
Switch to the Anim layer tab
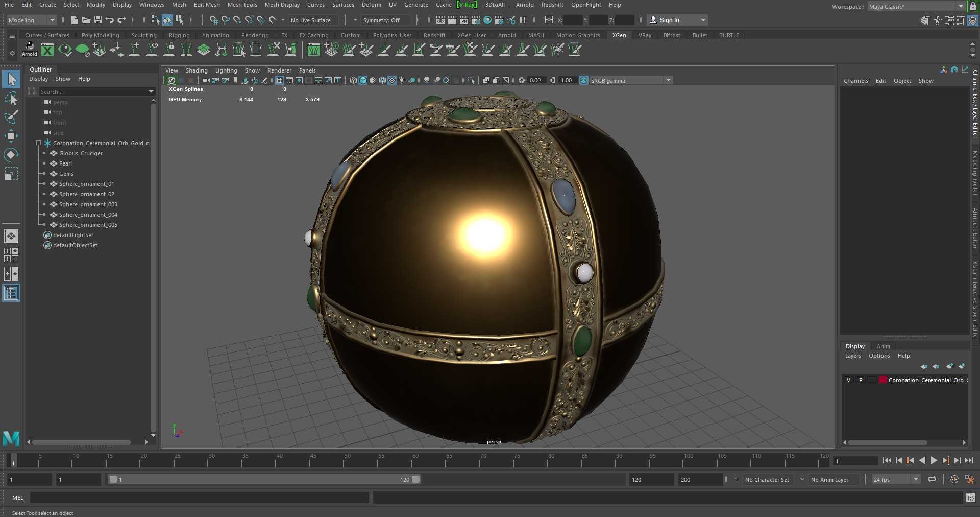coord(883,346)
